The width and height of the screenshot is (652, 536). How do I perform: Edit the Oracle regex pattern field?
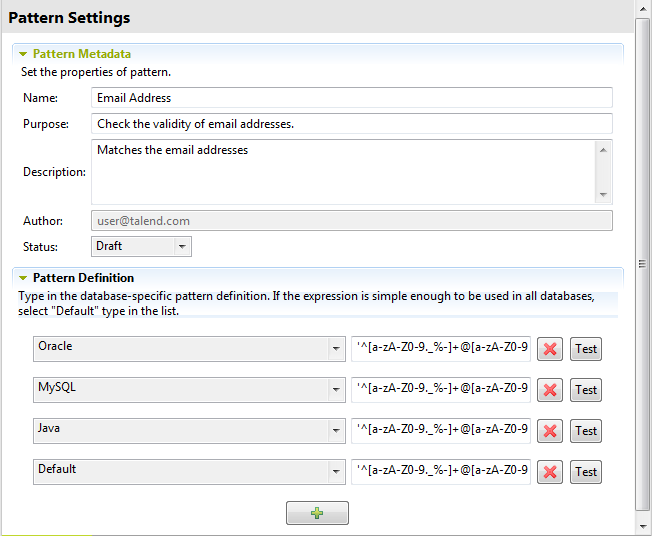coord(441,348)
